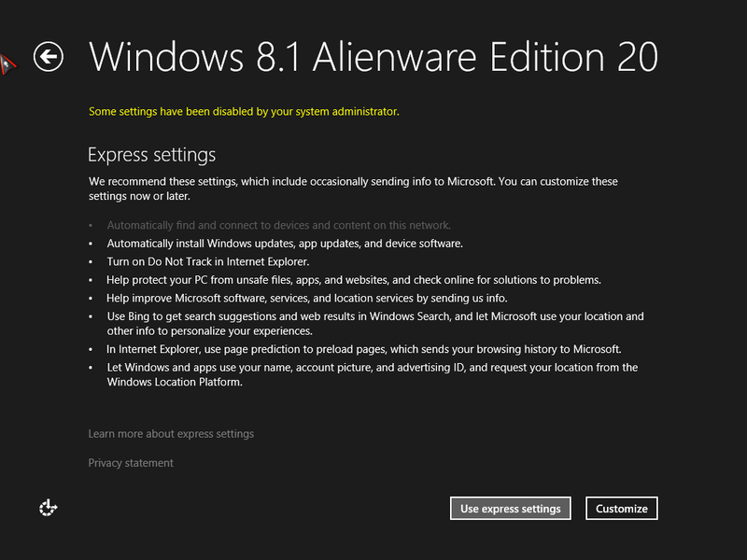Click the greyed 'Automatically find and connect to devices' line
The height and width of the screenshot is (560, 747).
[278, 225]
